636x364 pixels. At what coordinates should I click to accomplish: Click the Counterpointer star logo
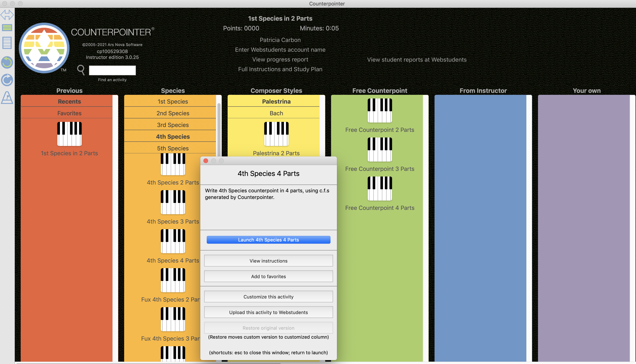(x=44, y=48)
